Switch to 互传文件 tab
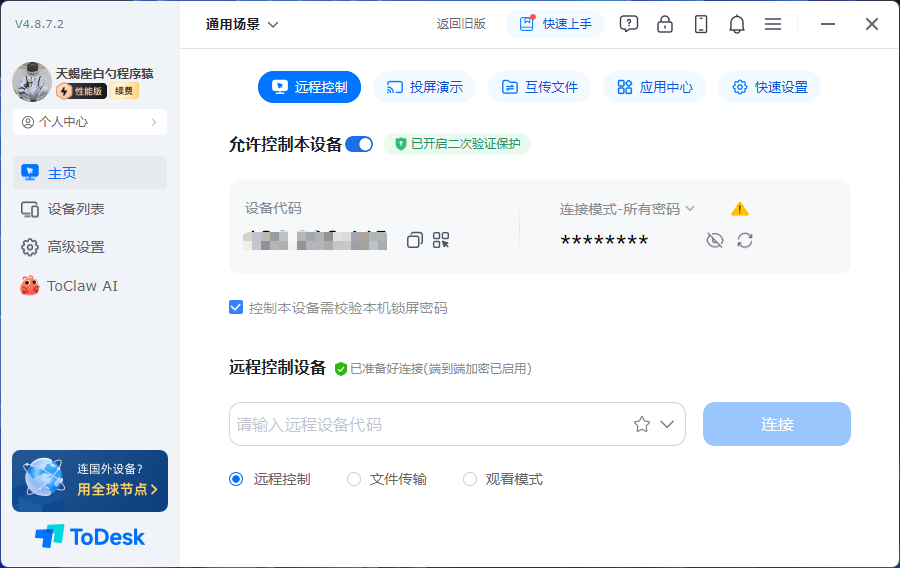This screenshot has height=568, width=900. pos(540,87)
